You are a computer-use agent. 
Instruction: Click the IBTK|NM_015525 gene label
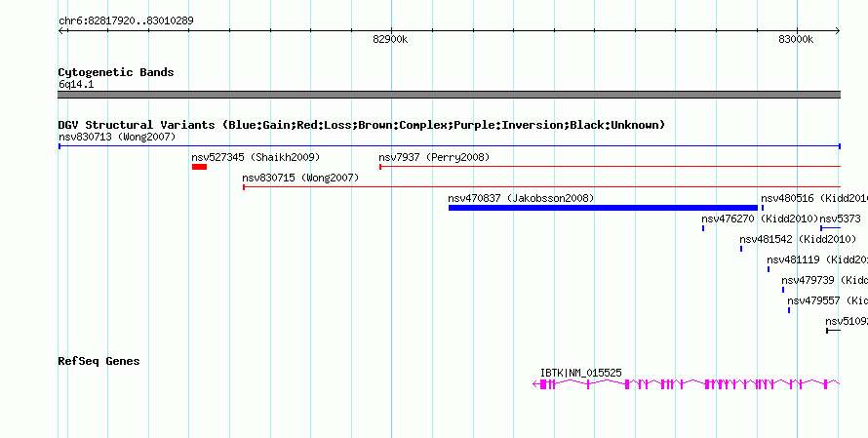[580, 374]
